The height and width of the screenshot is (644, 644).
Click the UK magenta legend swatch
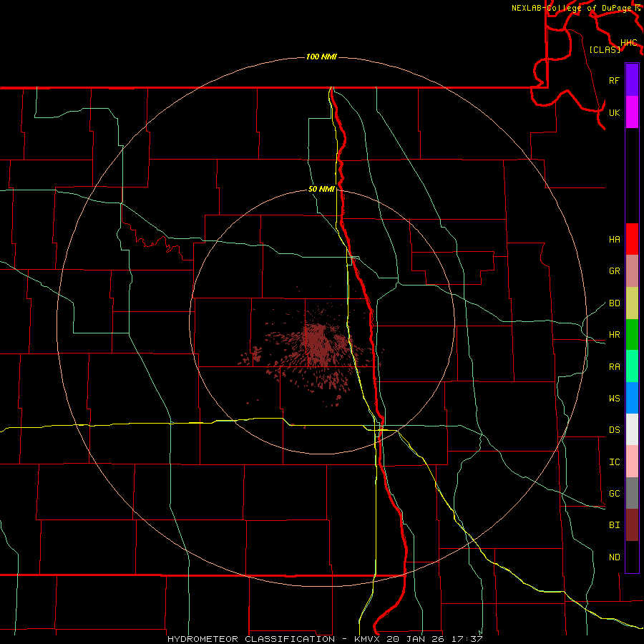pyautogui.click(x=632, y=112)
